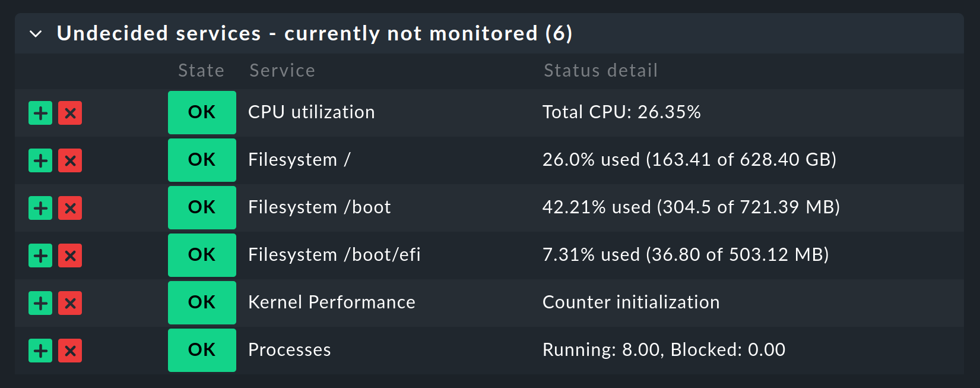
Task: Add Filesystem /boot via green plus icon
Action: tap(40, 208)
